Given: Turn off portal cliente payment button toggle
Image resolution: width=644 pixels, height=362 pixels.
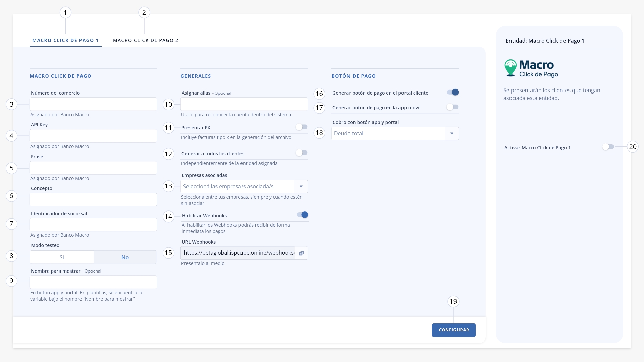Looking at the screenshot, I should (453, 92).
